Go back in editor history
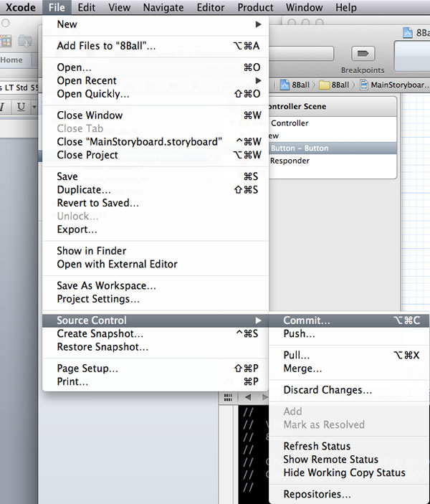This screenshot has height=504, width=430. 248,397
